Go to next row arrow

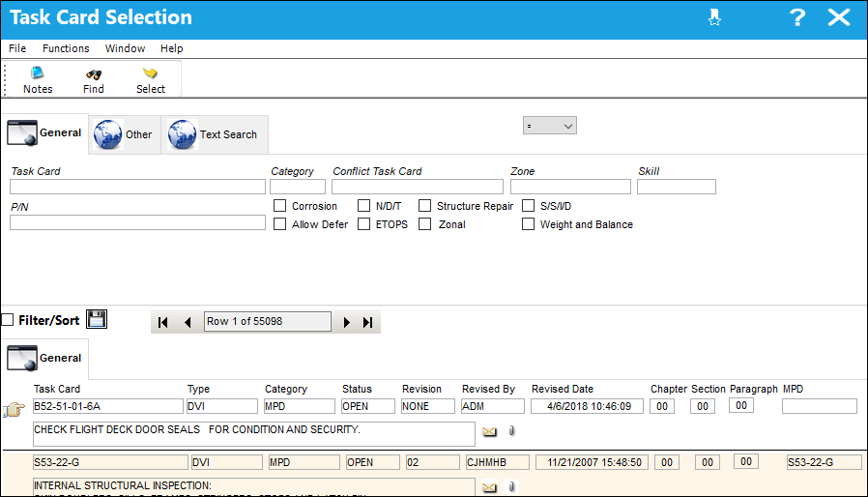[347, 322]
